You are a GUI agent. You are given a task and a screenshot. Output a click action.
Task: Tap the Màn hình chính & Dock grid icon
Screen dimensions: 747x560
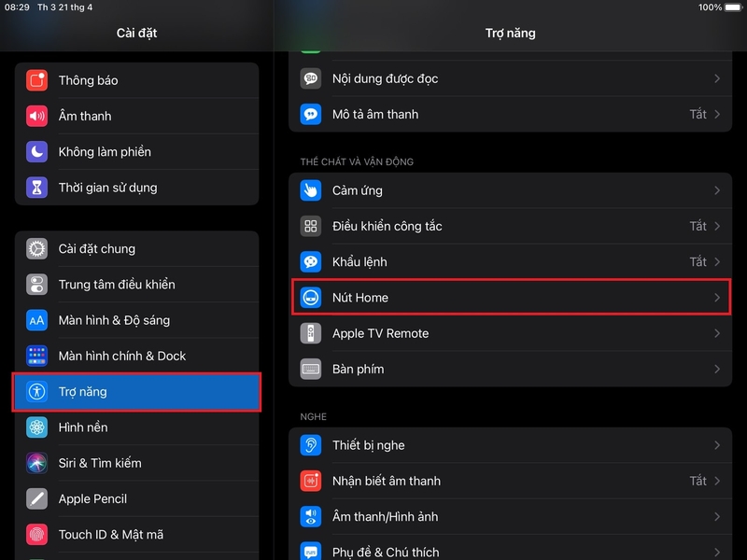coord(36,356)
